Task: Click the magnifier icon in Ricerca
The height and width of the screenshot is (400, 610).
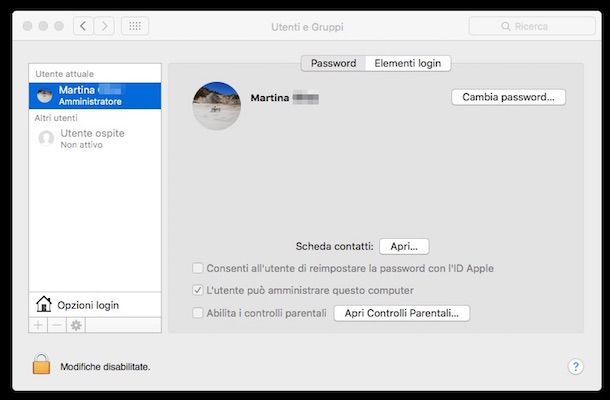Action: tap(505, 26)
